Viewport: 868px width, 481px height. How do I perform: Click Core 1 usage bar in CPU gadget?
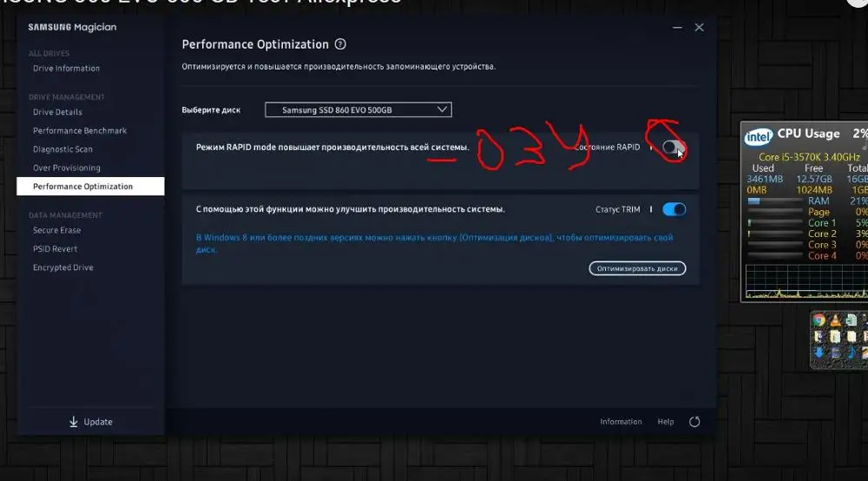775,222
